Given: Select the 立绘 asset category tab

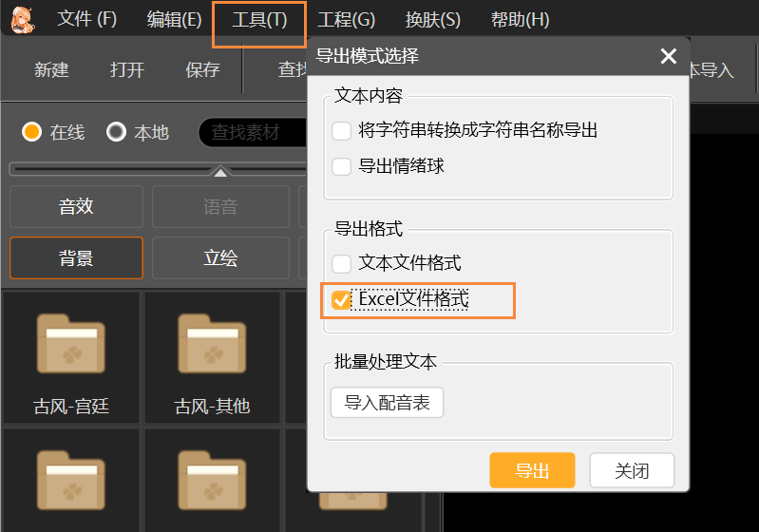Looking at the screenshot, I should pos(220,257).
